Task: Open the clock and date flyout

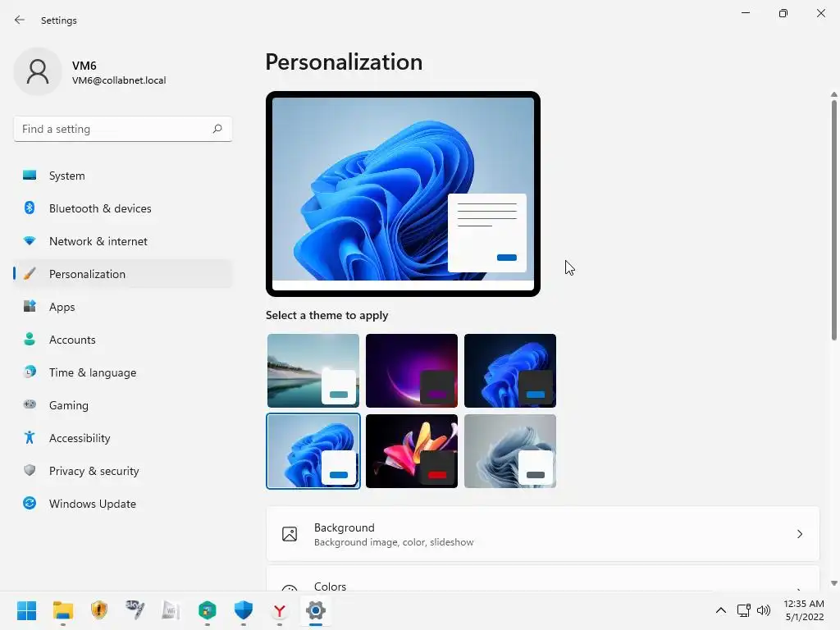Action: click(x=804, y=610)
